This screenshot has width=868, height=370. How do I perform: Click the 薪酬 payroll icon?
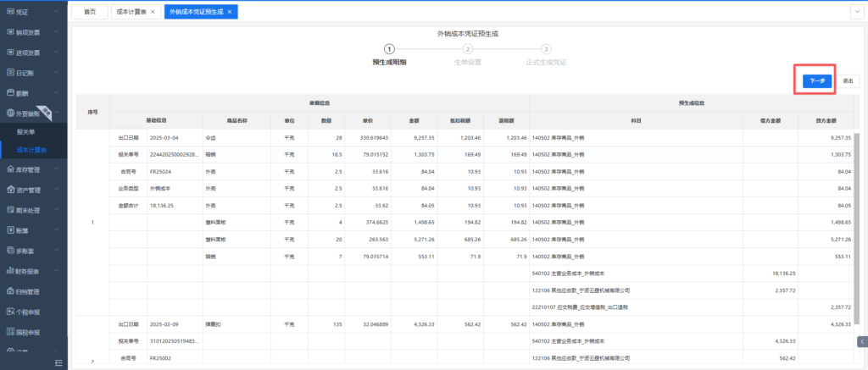9,93
